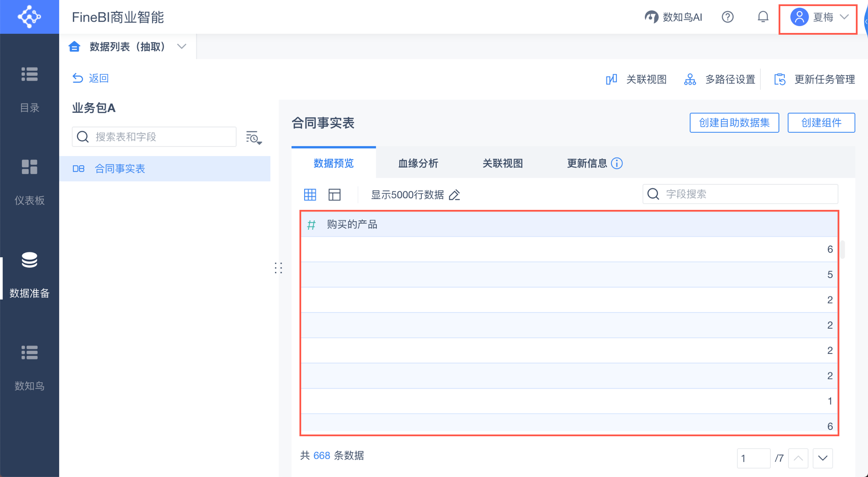Open the help question mark icon
Viewport: 868px width, 477px height.
[727, 17]
